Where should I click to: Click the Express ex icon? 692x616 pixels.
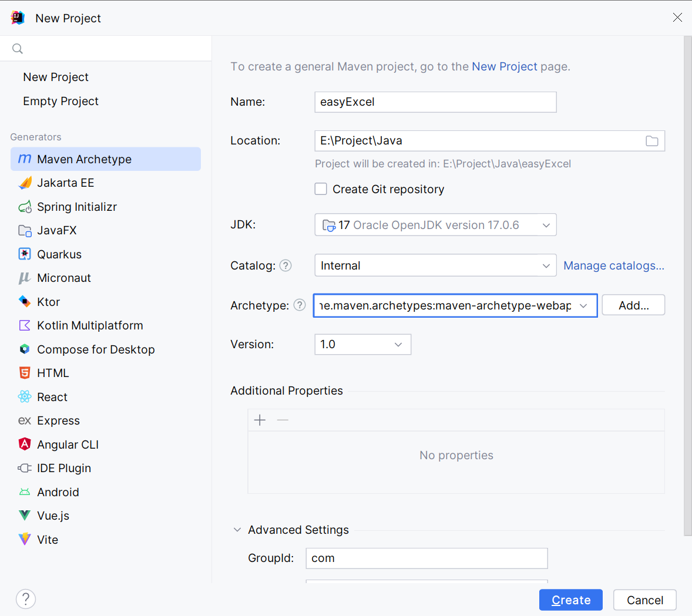point(25,420)
